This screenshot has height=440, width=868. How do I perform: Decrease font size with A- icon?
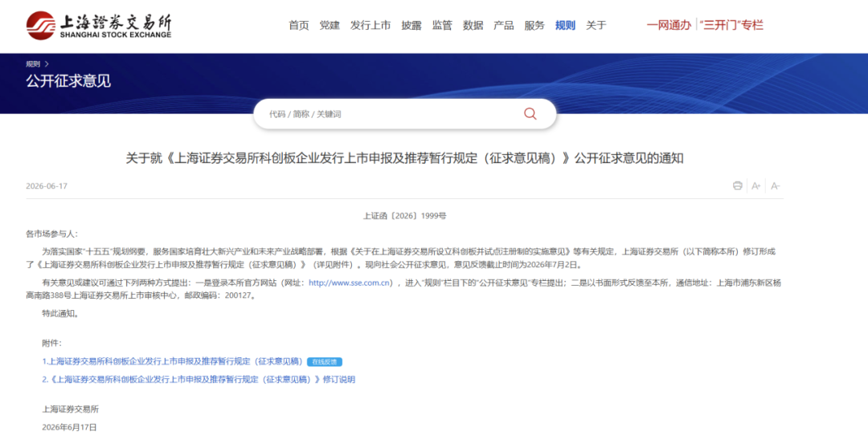(775, 185)
